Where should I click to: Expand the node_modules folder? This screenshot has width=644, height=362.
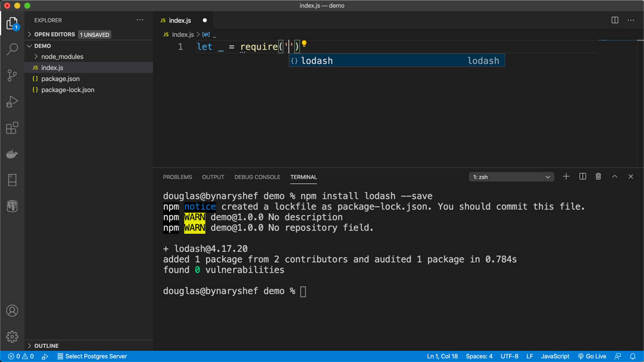(x=62, y=57)
